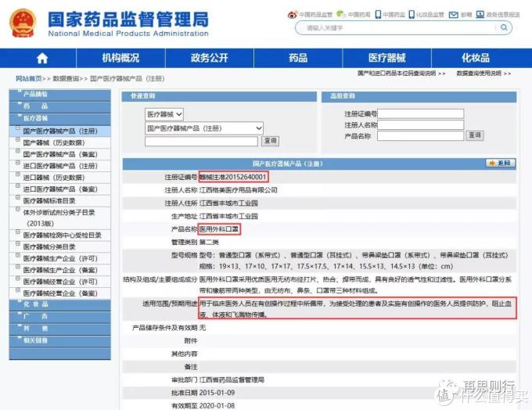The height and width of the screenshot is (410, 532).
Task: Click the 返回 back button with arrow
Action: (x=501, y=164)
